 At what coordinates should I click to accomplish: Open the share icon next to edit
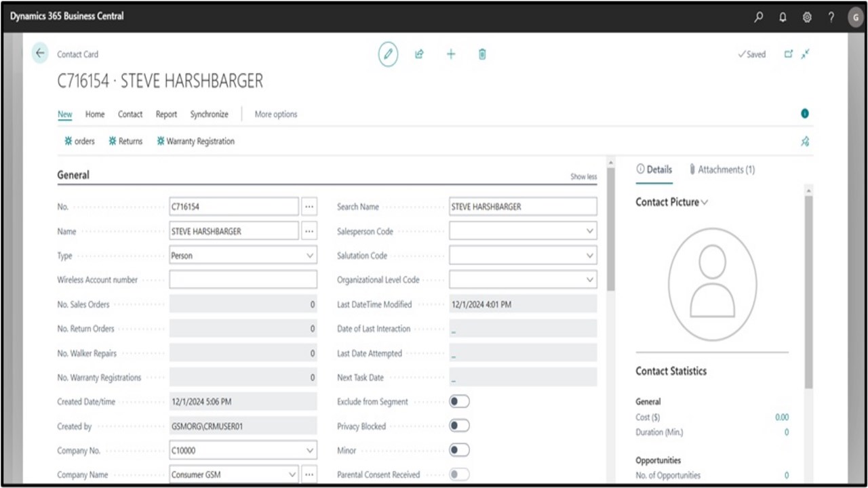click(x=419, y=54)
